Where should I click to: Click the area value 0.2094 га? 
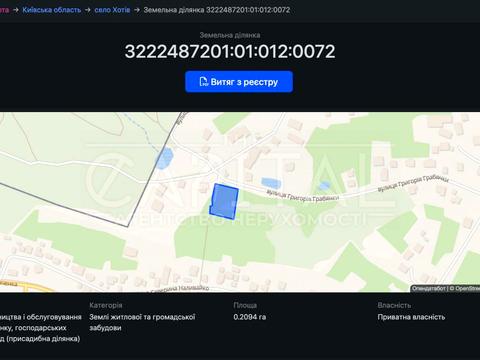click(250, 317)
